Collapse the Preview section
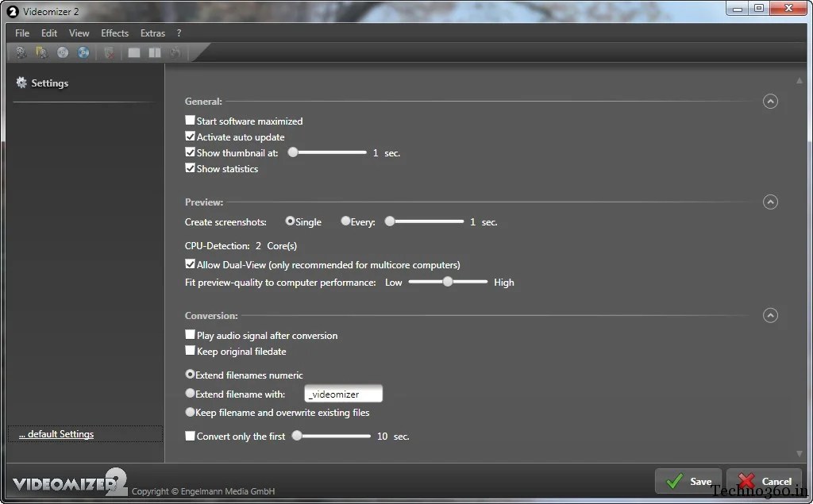The width and height of the screenshot is (813, 504). pos(770,202)
